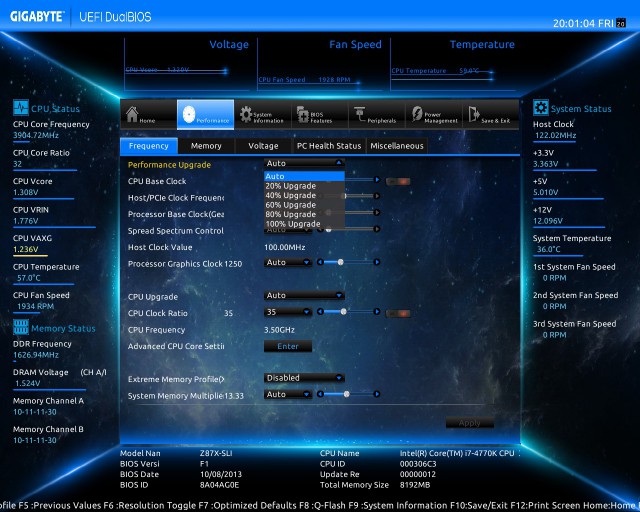Click Host Clock 122.02MHz reading
Image resolution: width=640 pixels, height=512 pixels.
pos(556,136)
